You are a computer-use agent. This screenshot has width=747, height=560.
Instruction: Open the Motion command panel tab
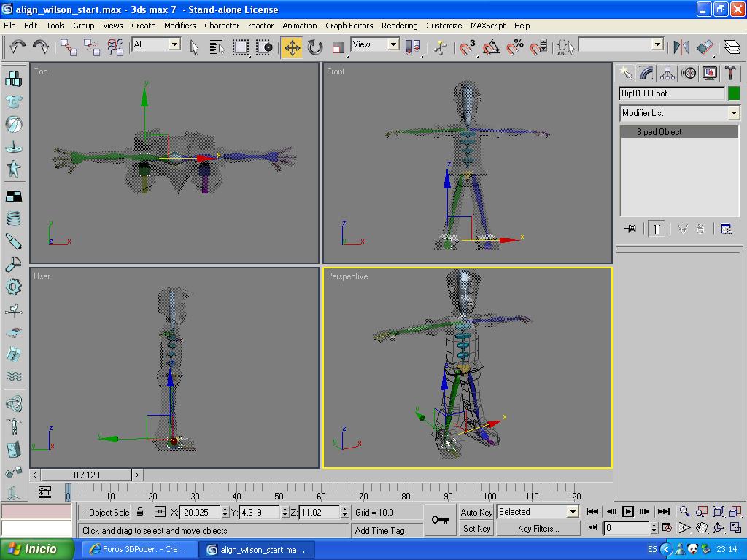click(688, 73)
